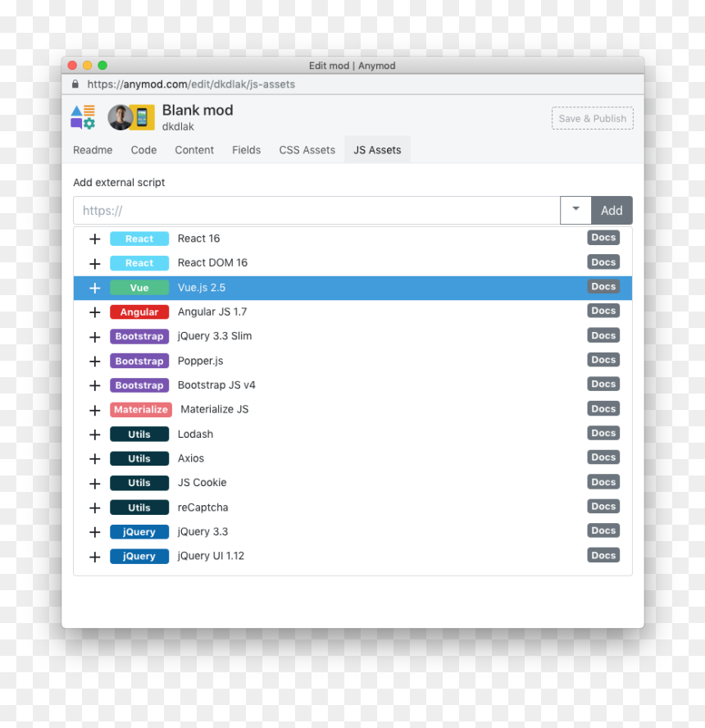Add Bootstrap JS v4 using its plus icon
Viewport: 705px width, 728px height.
94,385
